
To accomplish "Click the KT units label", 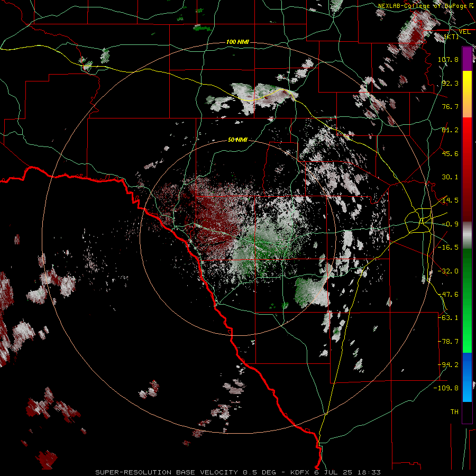I will (452, 37).
